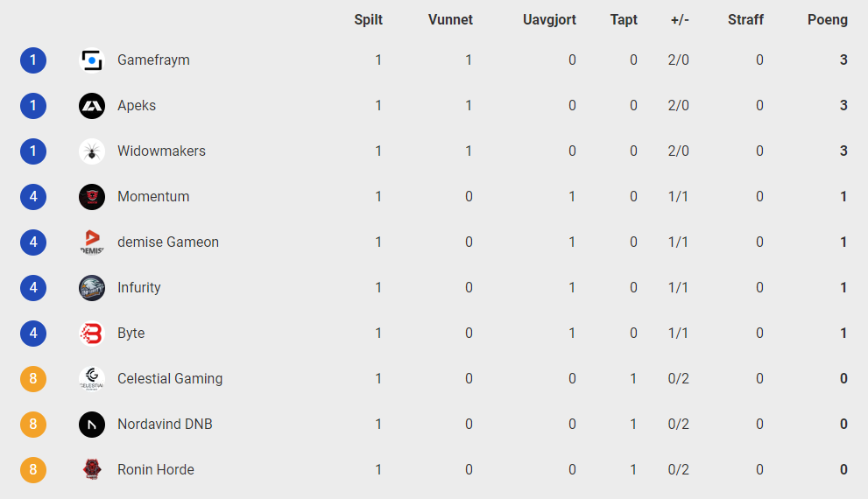Click the Straff column header

pyautogui.click(x=745, y=20)
